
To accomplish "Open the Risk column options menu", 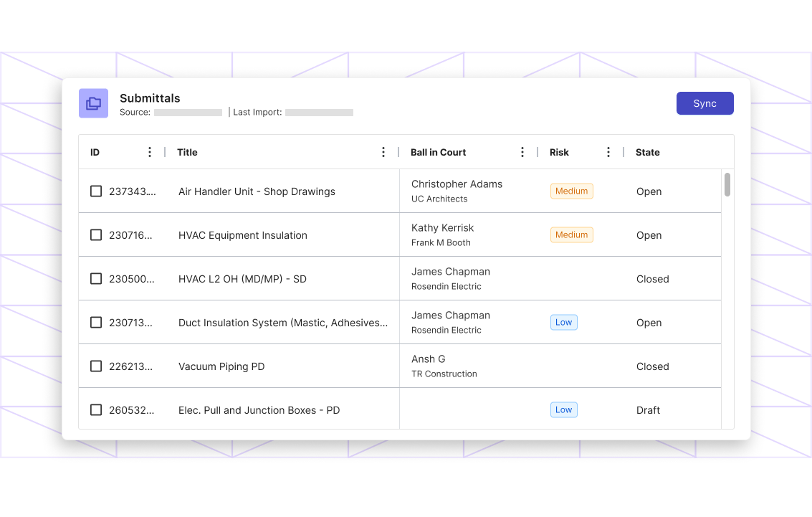I will point(608,151).
